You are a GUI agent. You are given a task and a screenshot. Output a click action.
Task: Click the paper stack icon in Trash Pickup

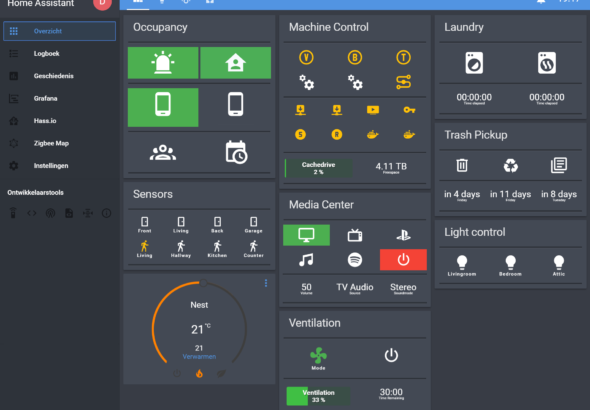click(x=559, y=165)
